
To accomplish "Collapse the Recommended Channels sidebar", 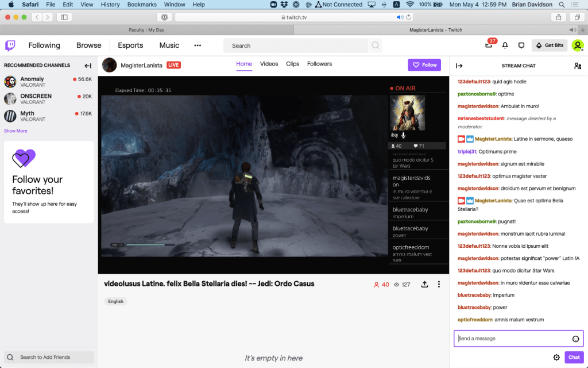I will point(88,66).
